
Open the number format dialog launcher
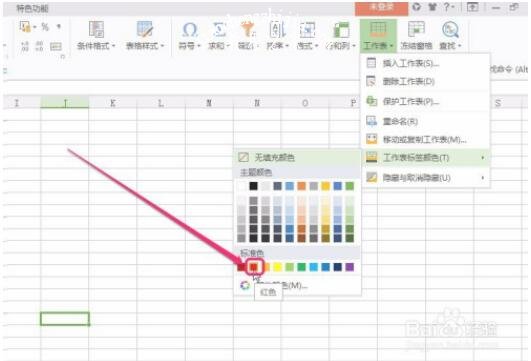[x=63, y=57]
